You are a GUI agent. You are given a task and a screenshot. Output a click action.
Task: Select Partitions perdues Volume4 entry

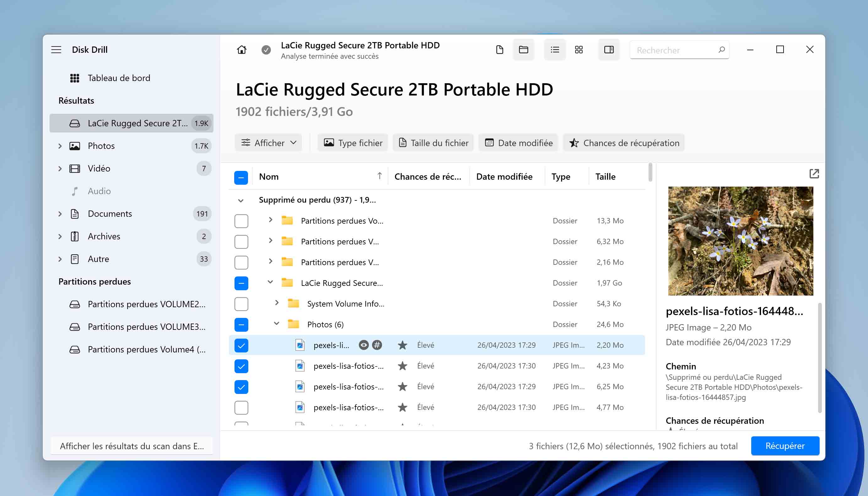pyautogui.click(x=132, y=349)
